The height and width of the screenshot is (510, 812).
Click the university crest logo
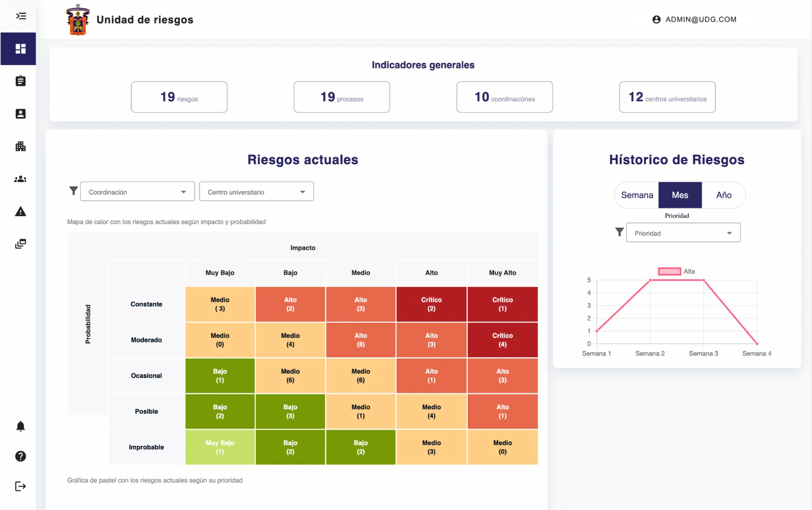click(77, 19)
